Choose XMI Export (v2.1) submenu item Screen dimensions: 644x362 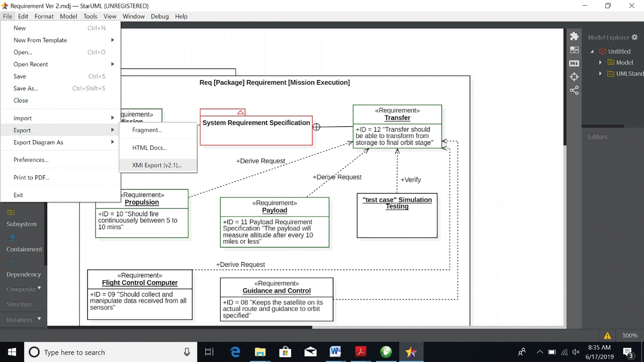point(157,165)
